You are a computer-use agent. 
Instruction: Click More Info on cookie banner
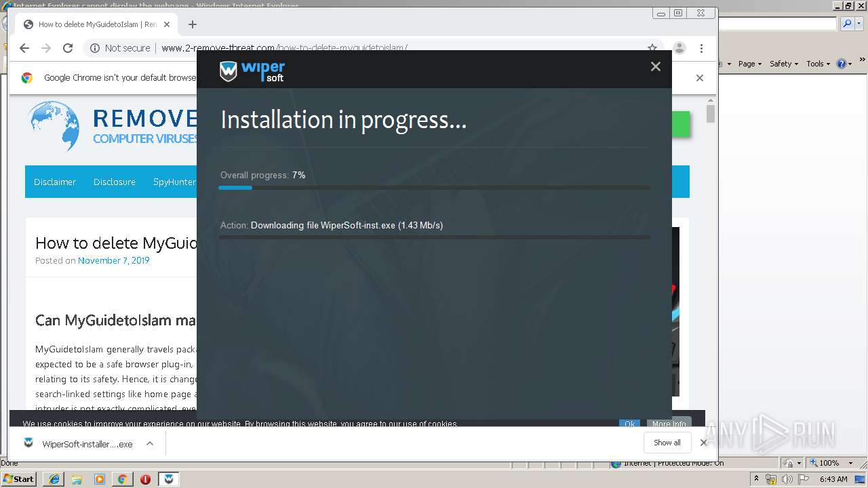pos(669,422)
